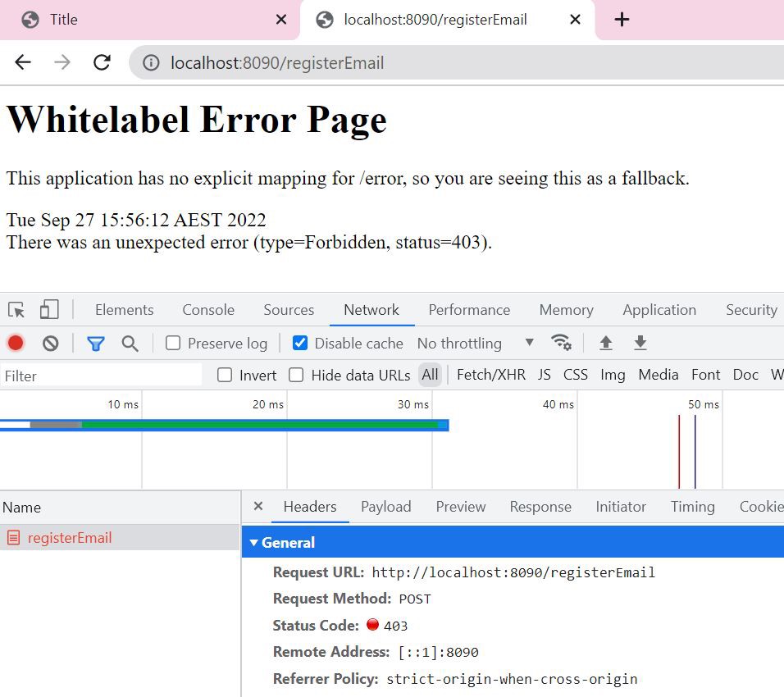Viewport: 784px width, 697px height.
Task: Switch to the Console panel
Action: (208, 310)
